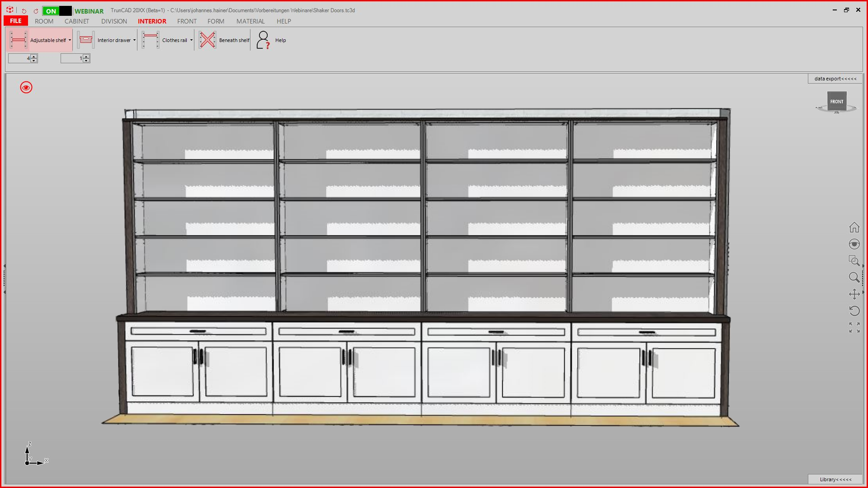Open the Help person icon
868x488 pixels.
[263, 40]
